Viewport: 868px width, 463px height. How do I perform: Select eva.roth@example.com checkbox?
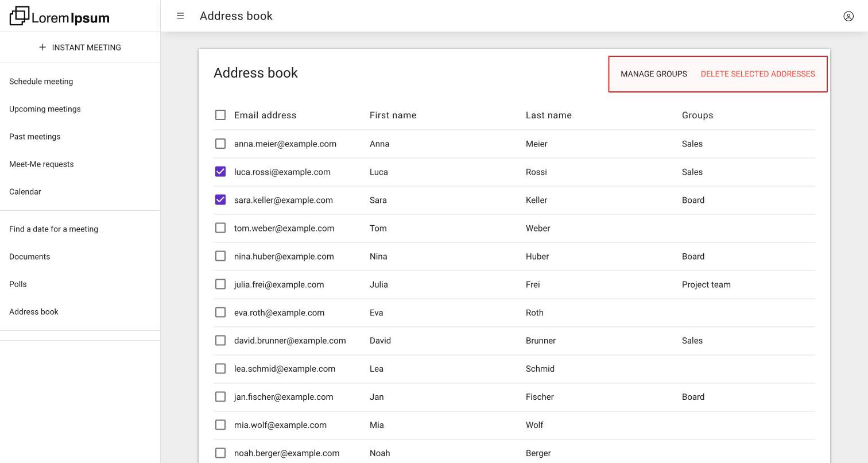pyautogui.click(x=220, y=312)
